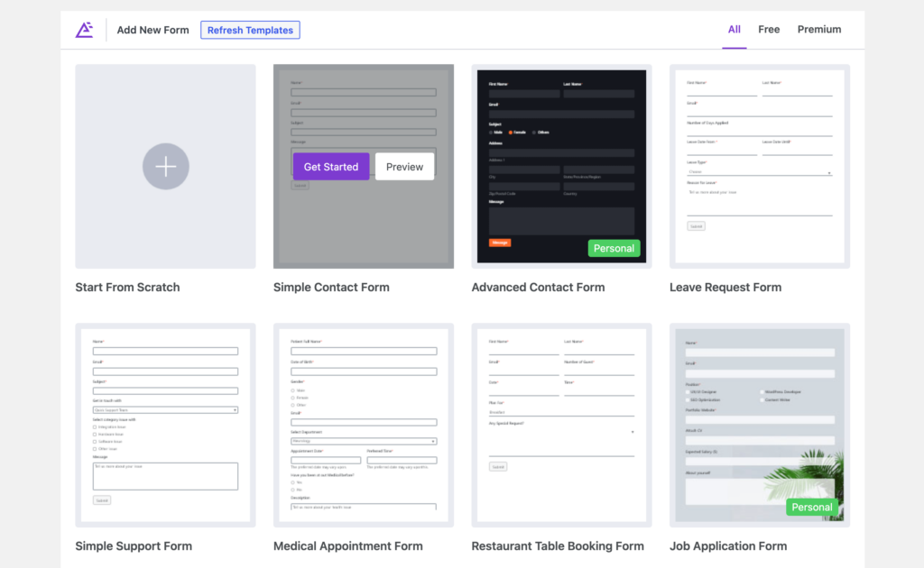Switch to the Free tab
The image size is (924, 568).
769,29
